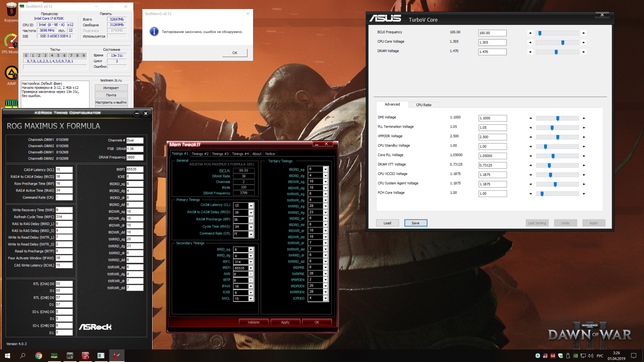Toggle test number 5 in TestMem5

(58, 56)
